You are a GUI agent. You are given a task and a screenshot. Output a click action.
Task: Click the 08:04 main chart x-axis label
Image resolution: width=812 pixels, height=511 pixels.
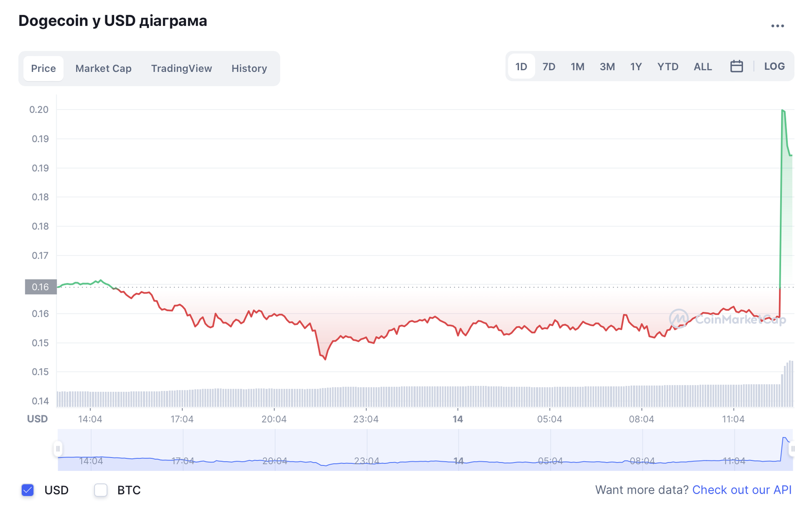642,419
